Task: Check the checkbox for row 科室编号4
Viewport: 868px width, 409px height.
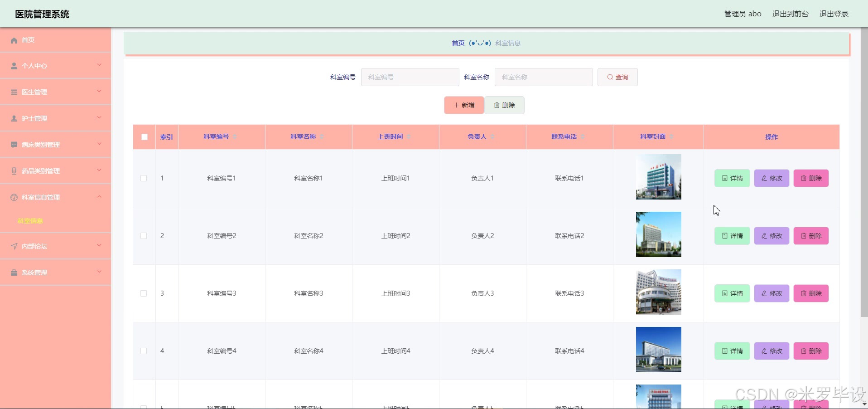Action: click(144, 351)
